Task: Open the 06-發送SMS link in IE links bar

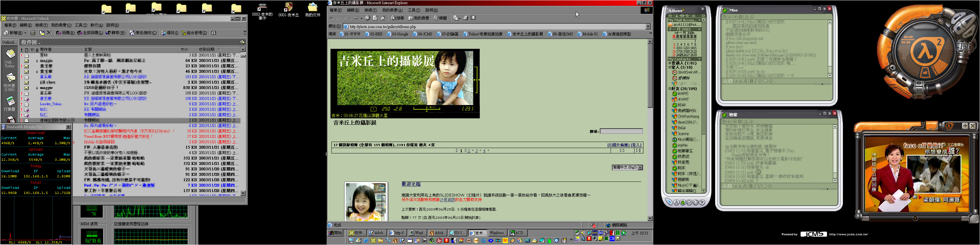Action: point(560,34)
